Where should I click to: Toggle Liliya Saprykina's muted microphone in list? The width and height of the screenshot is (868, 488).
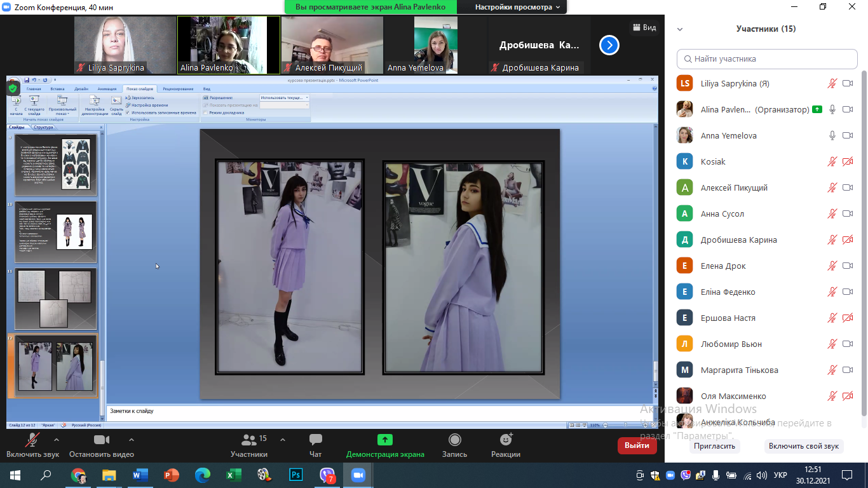click(x=832, y=83)
